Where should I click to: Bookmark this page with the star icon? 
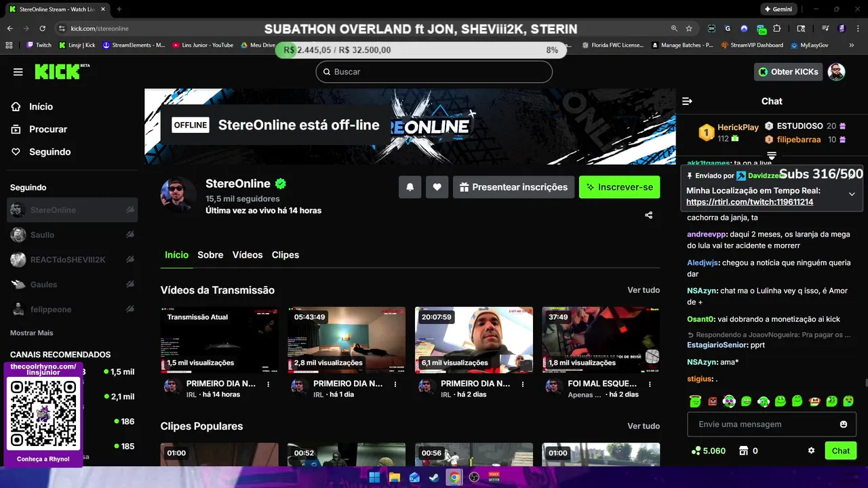point(689,28)
